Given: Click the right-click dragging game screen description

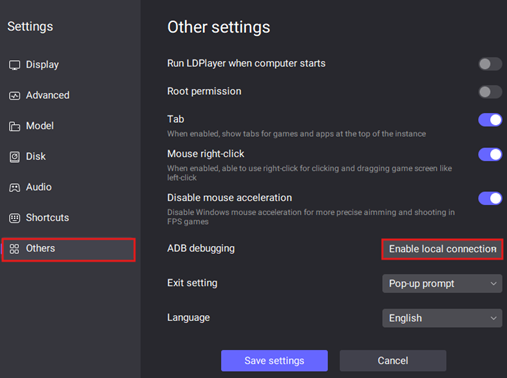Looking at the screenshot, I should point(310,173).
